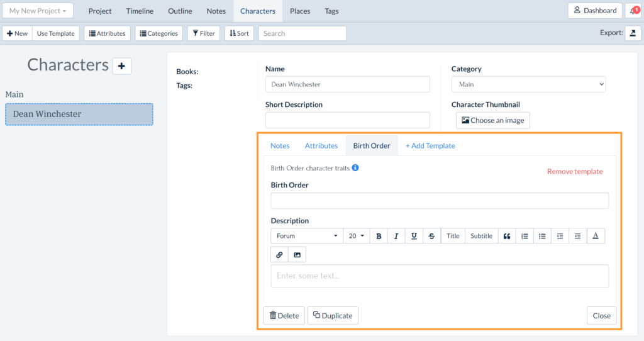Start a numbered list in the Description
Image resolution: width=644 pixels, height=341 pixels.
click(525, 236)
